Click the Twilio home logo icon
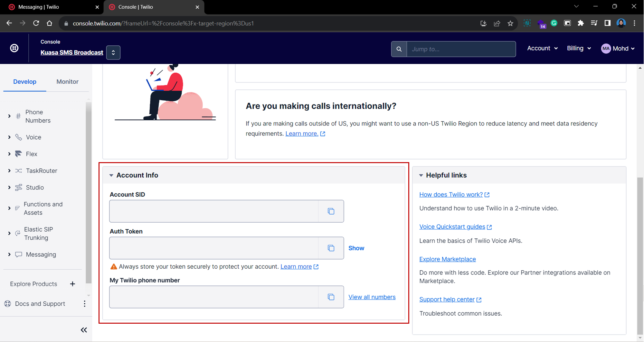644x342 pixels. coord(14,48)
